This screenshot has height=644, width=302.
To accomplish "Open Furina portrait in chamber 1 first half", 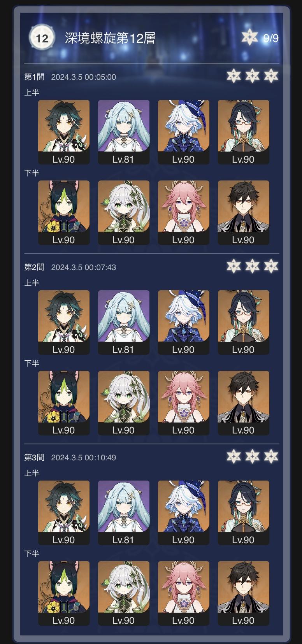I will click(184, 132).
